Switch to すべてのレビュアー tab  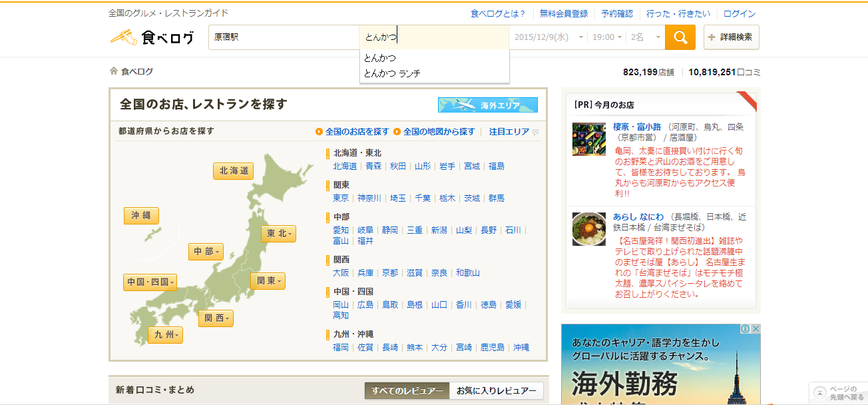click(x=407, y=391)
